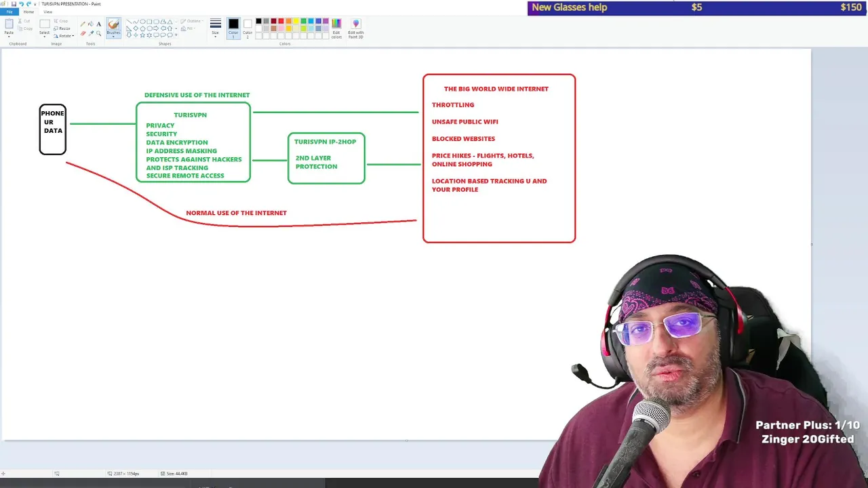868x488 pixels.
Task: Choose the Rectangle shape
Action: [x=149, y=22]
